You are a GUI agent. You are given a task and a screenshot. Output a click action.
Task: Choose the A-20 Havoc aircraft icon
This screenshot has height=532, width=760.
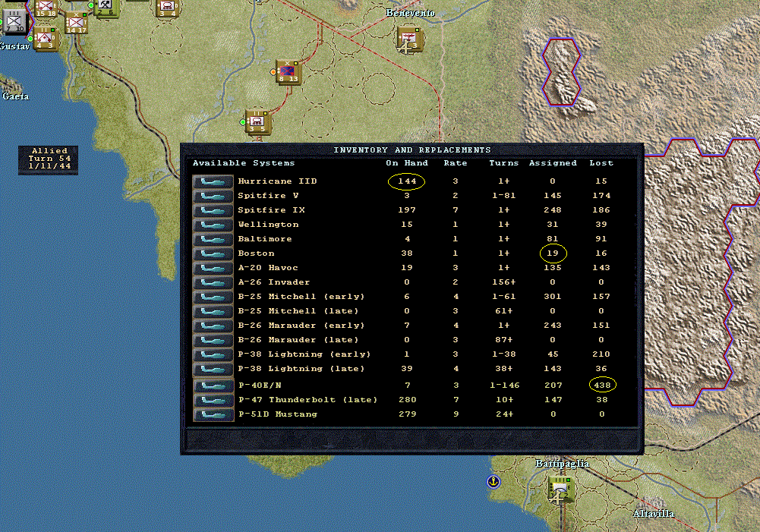coord(213,269)
